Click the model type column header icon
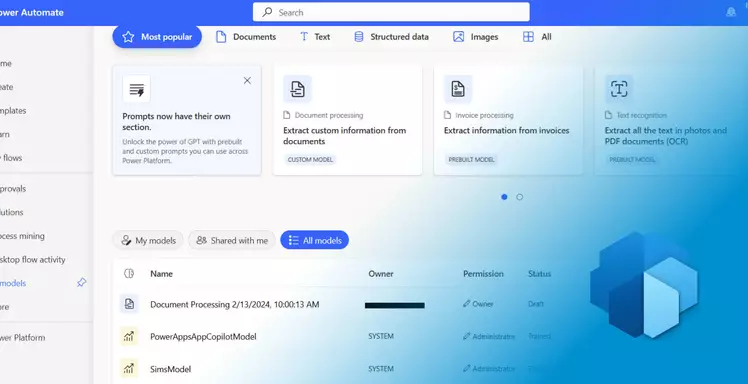Viewport: 748px width, 384px height. click(129, 273)
